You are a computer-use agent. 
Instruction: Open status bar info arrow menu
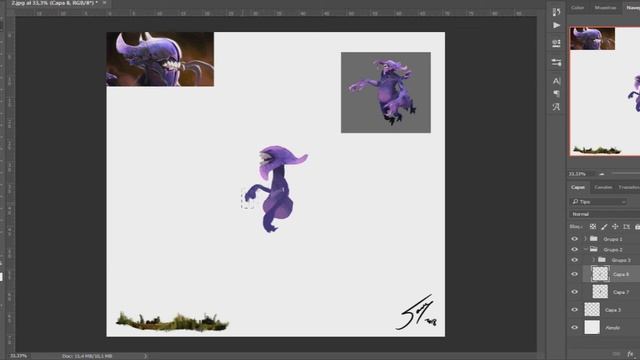[145, 356]
